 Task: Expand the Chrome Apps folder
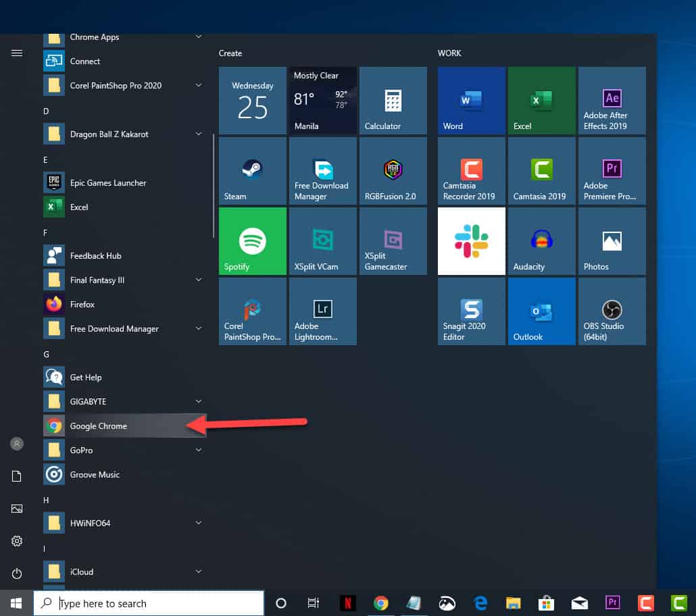(124, 37)
